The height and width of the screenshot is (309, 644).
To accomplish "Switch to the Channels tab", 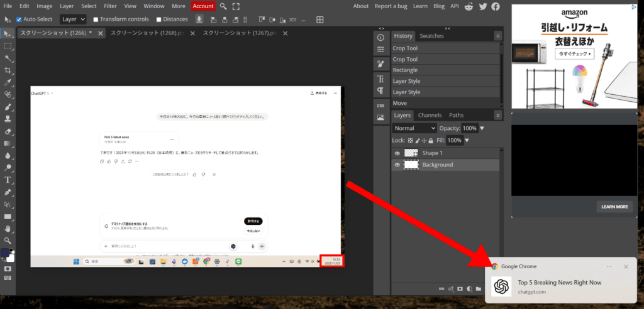I will click(x=430, y=116).
